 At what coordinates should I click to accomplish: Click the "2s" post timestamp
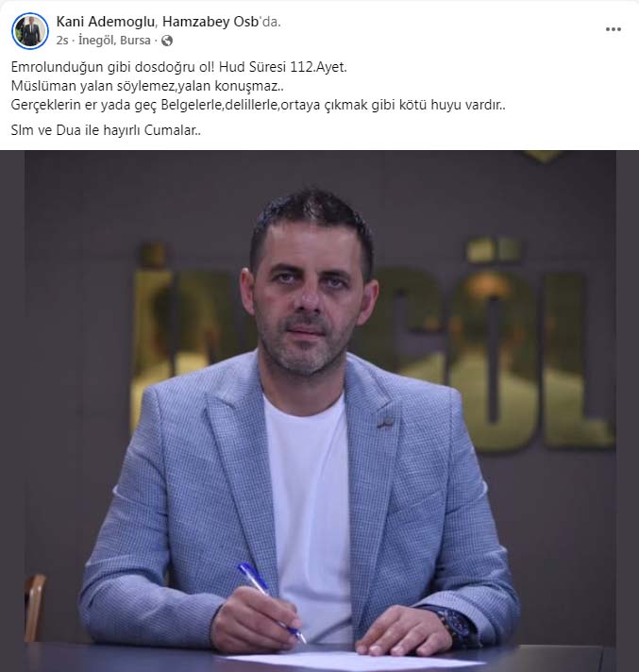coord(62,41)
